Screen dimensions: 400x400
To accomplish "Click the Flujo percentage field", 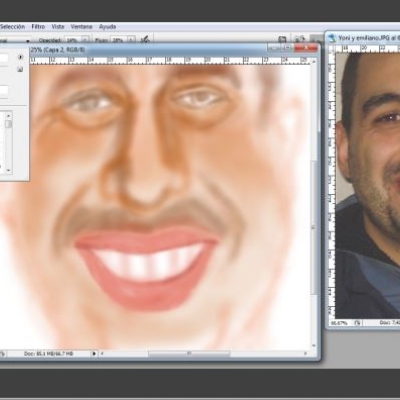I will 118,40.
